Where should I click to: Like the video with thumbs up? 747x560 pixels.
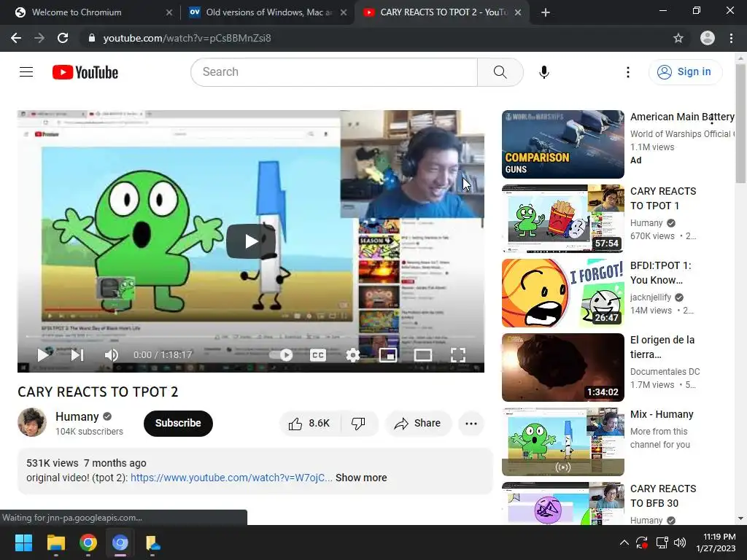tap(309, 424)
